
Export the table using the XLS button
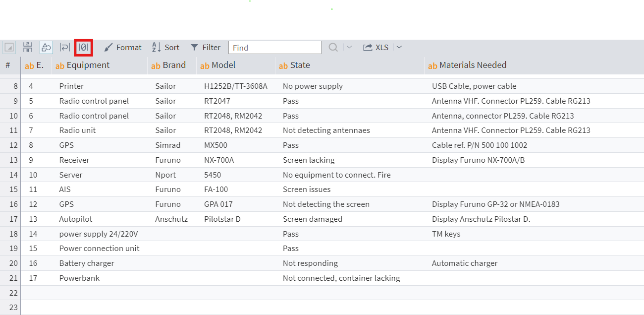pos(376,48)
